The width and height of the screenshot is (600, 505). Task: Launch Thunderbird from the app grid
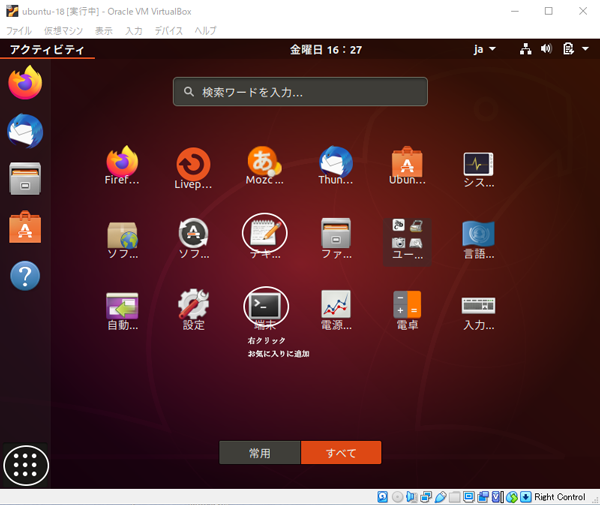pos(336,165)
